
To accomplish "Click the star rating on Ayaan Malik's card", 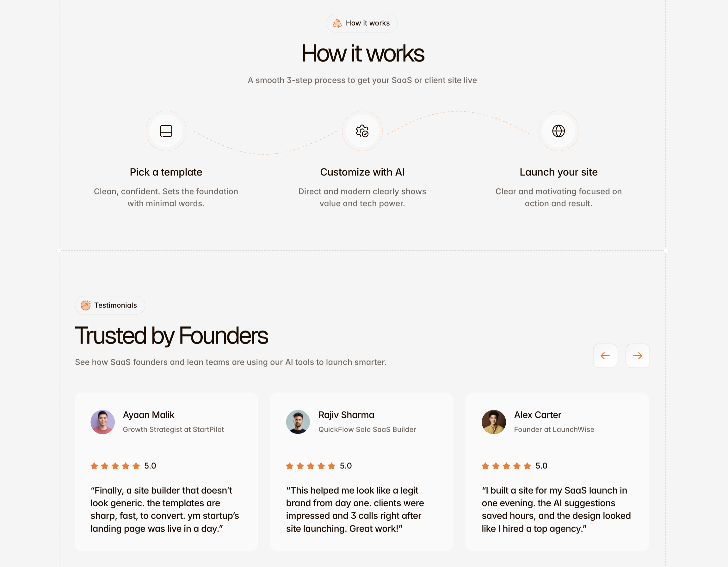I will click(x=115, y=466).
